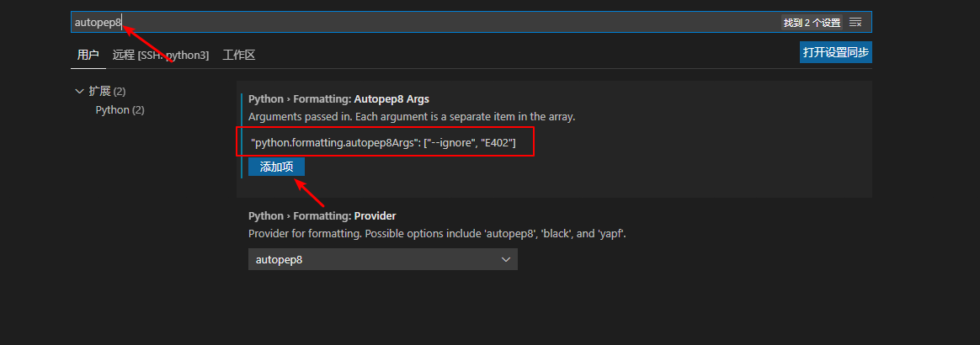Click the Provider dropdown chevron arrow
This screenshot has height=345, width=980.
click(506, 259)
